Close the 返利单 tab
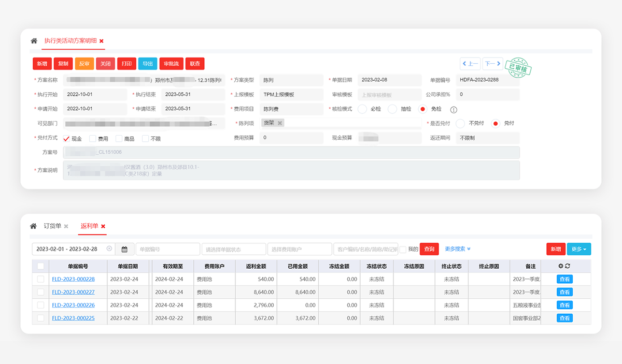This screenshot has width=622, height=364. pyautogui.click(x=103, y=226)
